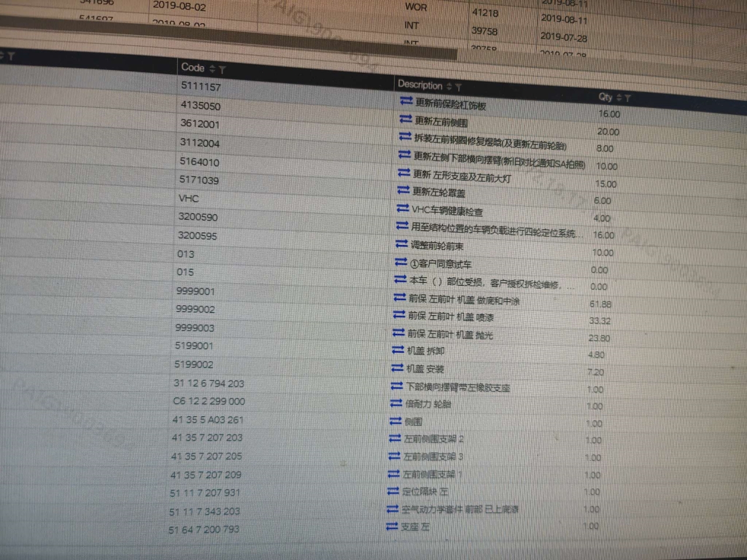747x560 pixels.
Task: Click swap icon in row 51 11 7 343 203
Action: point(393,509)
